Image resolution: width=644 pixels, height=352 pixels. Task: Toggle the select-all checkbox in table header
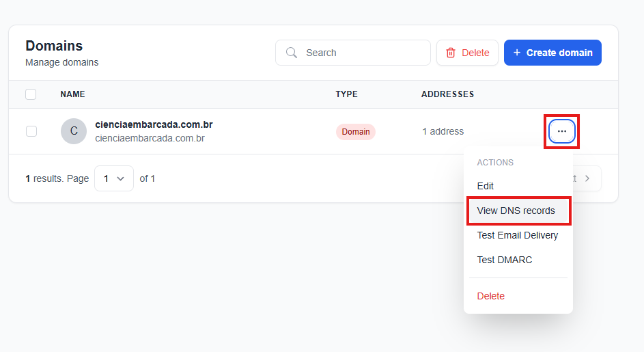tap(31, 94)
